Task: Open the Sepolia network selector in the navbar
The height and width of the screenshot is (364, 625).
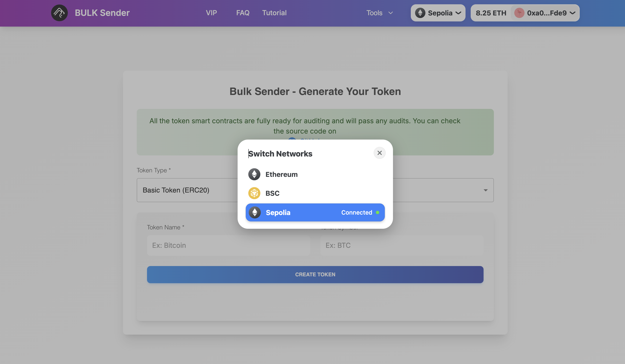Action: click(x=438, y=13)
